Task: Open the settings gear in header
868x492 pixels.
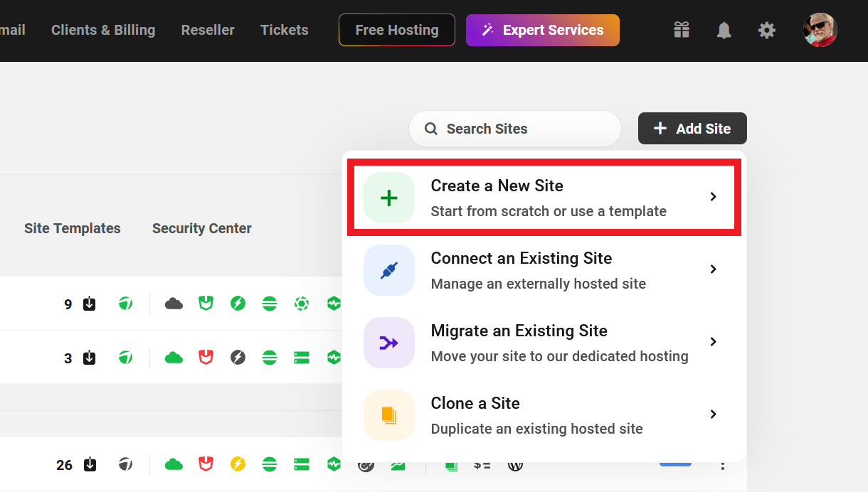Action: [x=766, y=30]
